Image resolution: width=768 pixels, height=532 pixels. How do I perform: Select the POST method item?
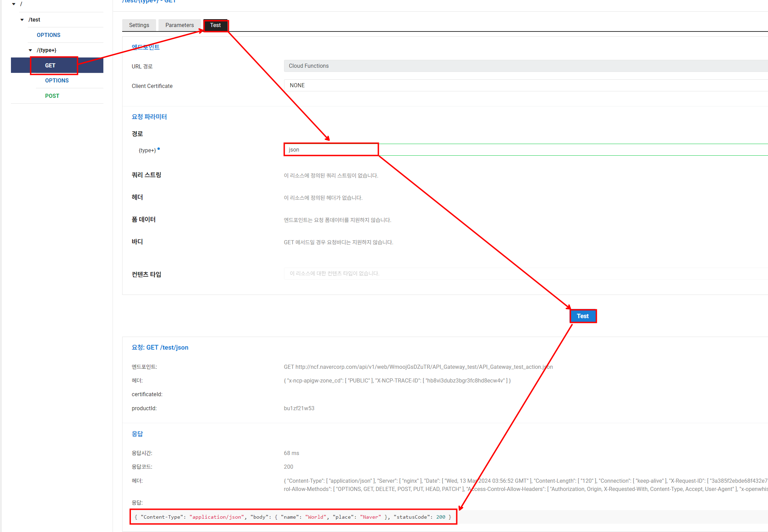click(x=52, y=96)
